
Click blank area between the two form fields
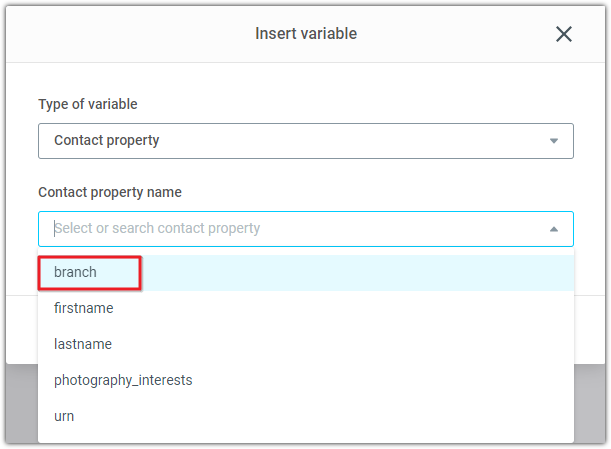coord(306,172)
